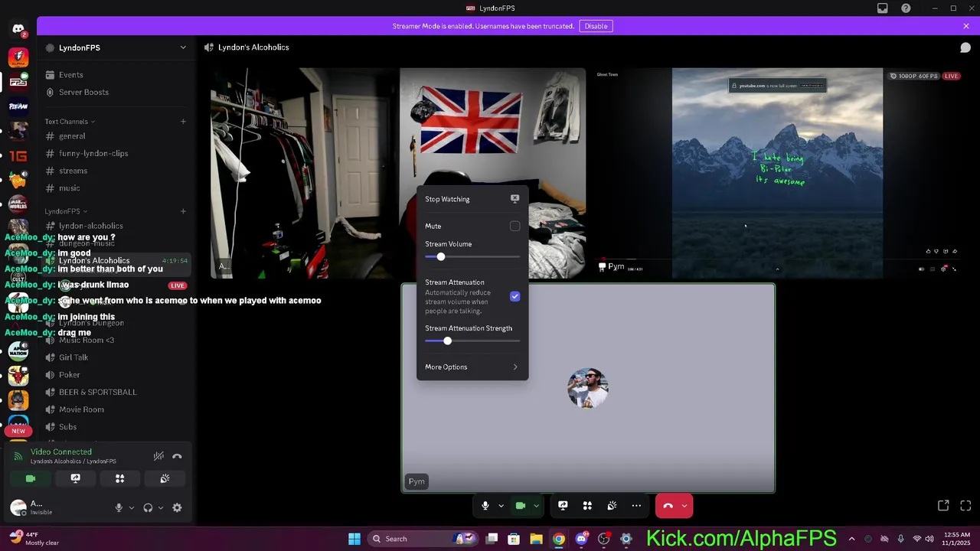Open disconnect options arrow beside hang up
Viewport: 980px width, 551px height.
point(684,506)
